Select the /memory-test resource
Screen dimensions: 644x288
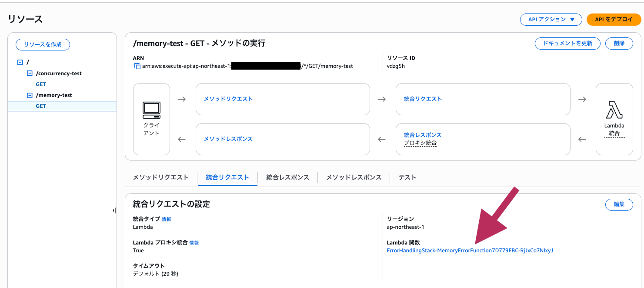[54, 95]
